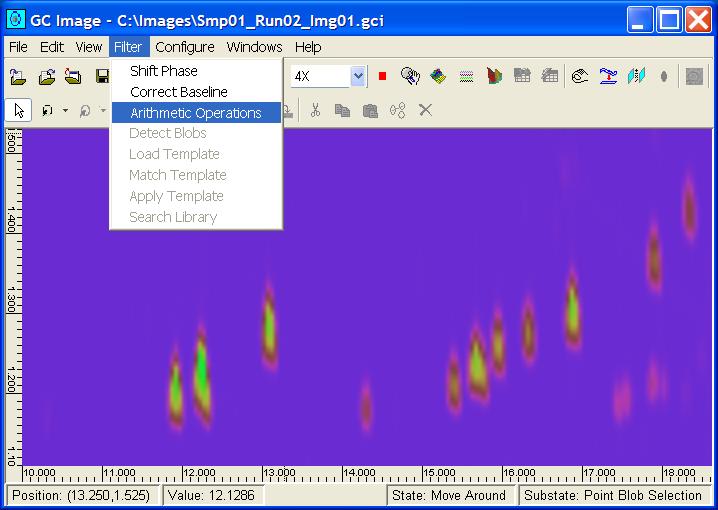Click the red stop square icon
Screen dimensions: 718x510
click(382, 76)
